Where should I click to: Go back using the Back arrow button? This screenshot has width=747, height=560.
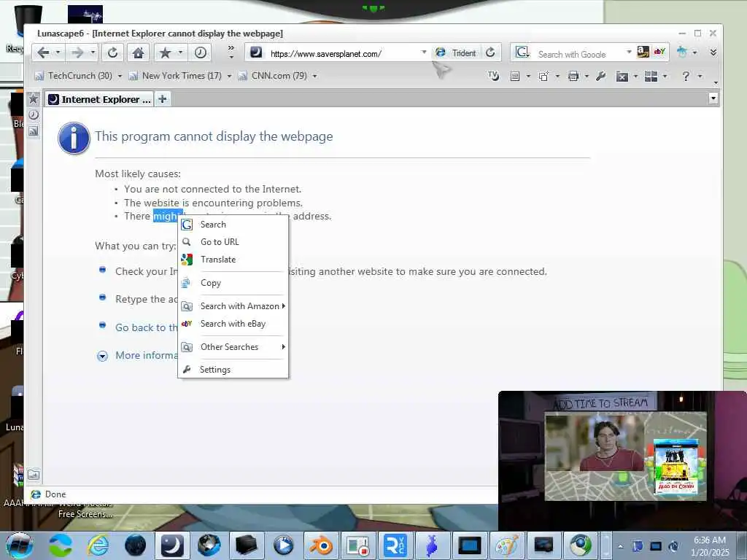(43, 52)
